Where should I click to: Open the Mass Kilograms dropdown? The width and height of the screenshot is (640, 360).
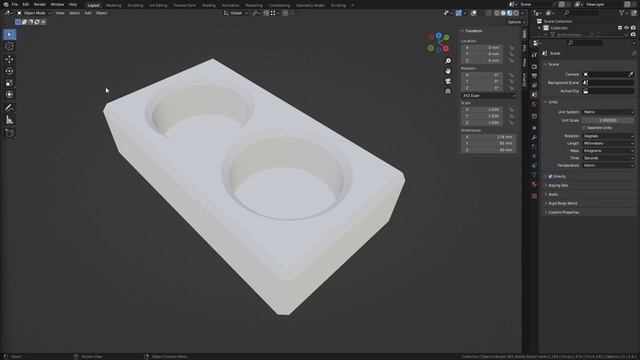608,151
